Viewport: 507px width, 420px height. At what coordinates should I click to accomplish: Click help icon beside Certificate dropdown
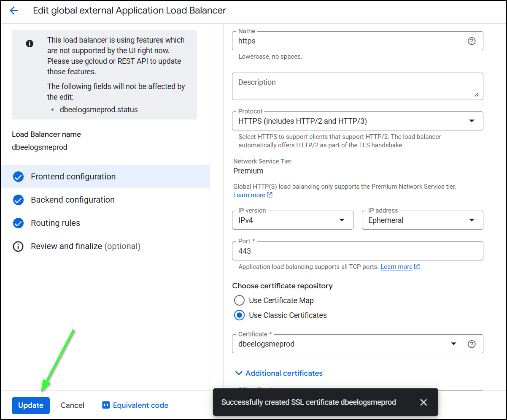point(472,344)
